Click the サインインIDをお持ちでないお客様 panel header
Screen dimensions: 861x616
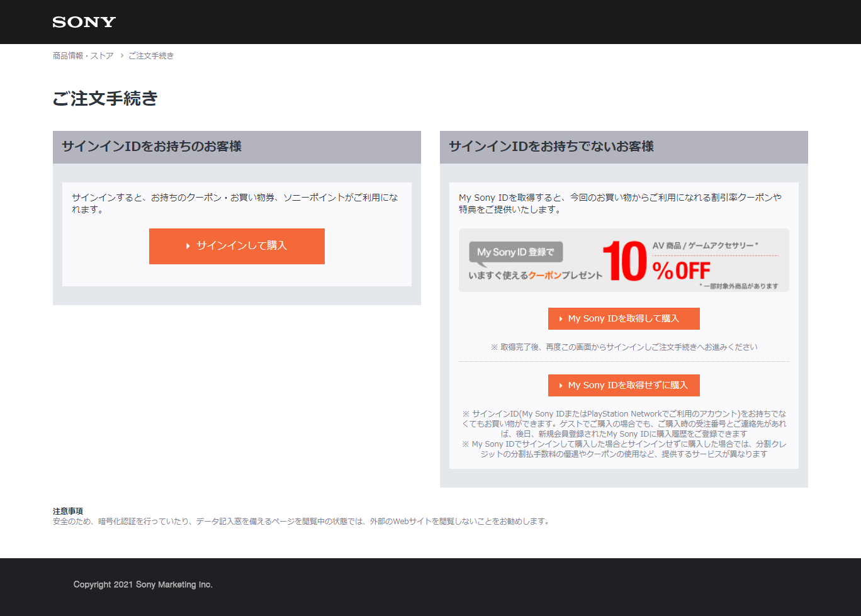[x=624, y=147]
